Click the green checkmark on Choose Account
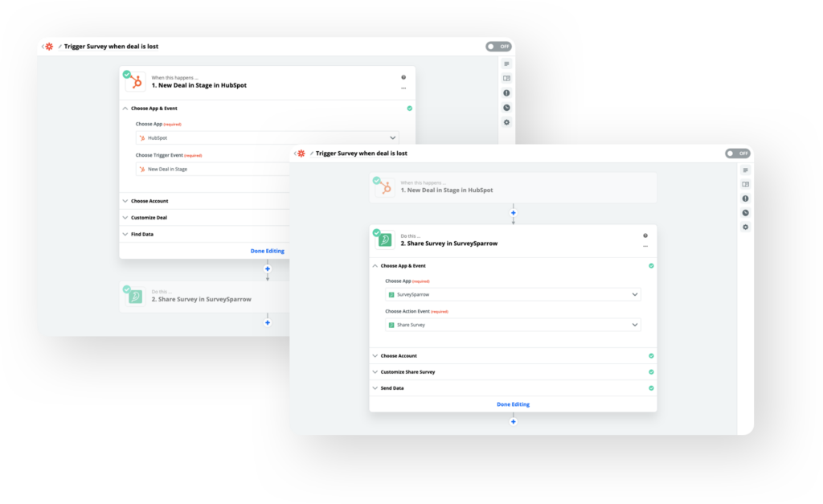The height and width of the screenshot is (504, 823). click(651, 355)
